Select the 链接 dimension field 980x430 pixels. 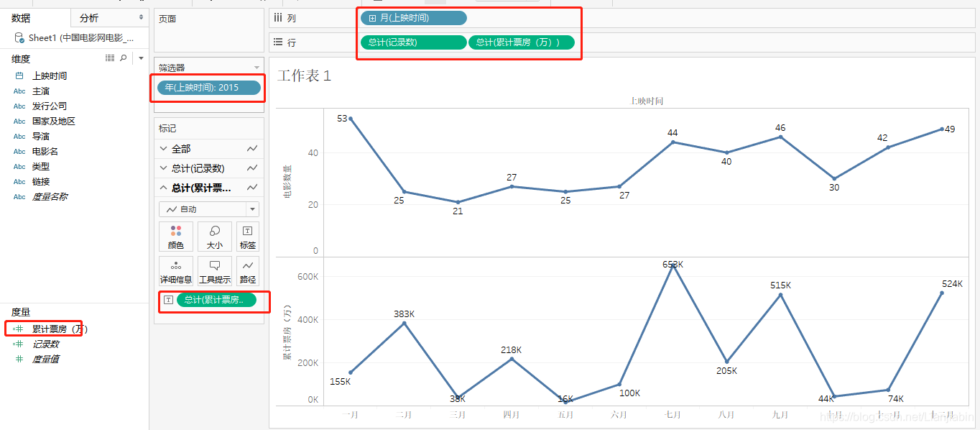coord(41,182)
